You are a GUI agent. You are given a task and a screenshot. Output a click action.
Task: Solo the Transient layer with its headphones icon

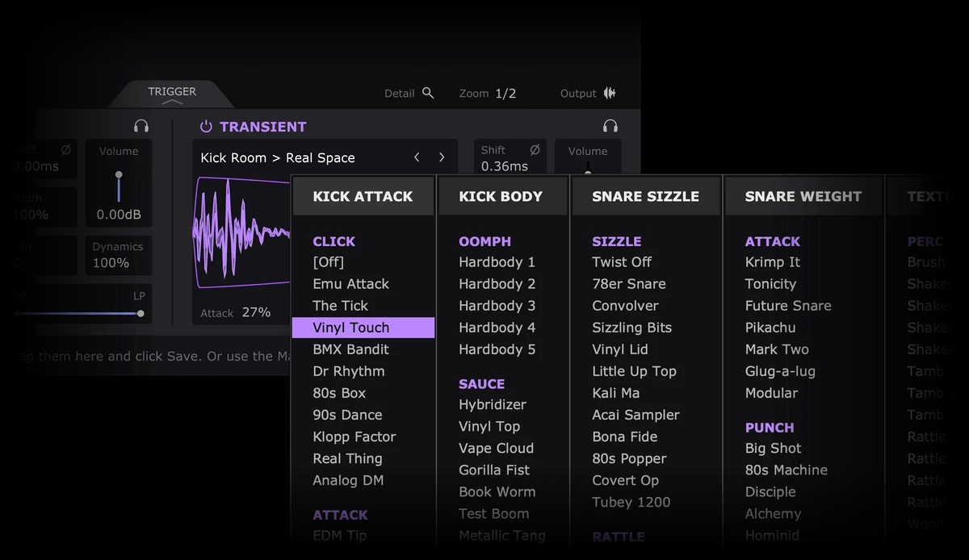tap(610, 126)
